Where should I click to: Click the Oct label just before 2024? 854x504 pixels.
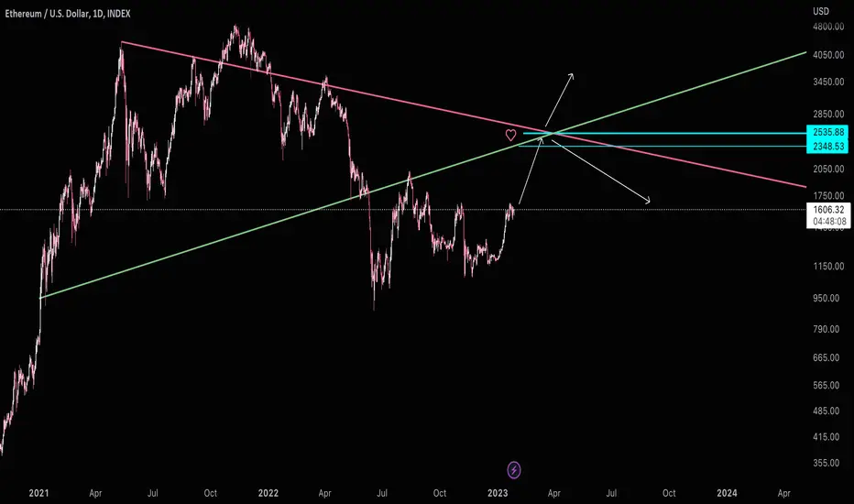coord(669,493)
